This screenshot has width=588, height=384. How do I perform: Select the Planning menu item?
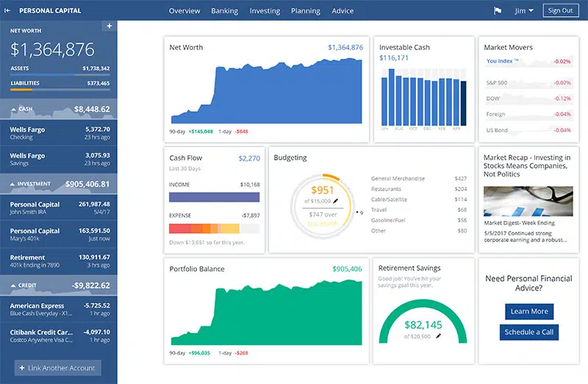click(x=305, y=11)
